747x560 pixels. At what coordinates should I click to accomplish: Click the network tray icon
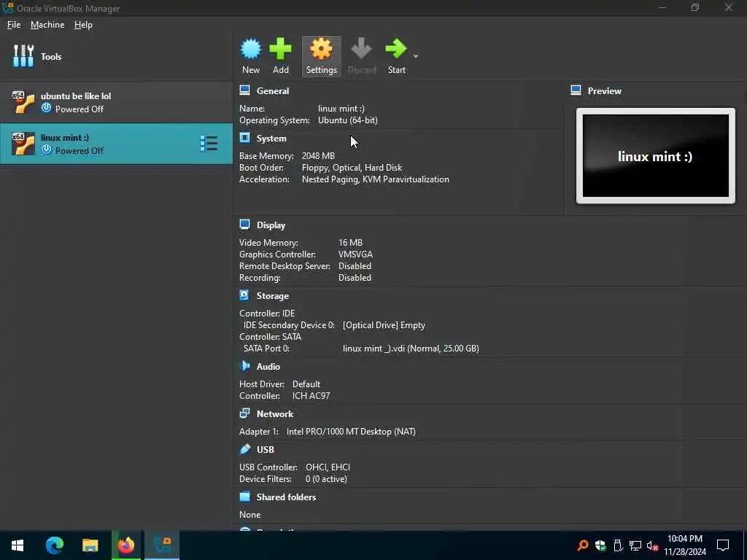pos(635,545)
